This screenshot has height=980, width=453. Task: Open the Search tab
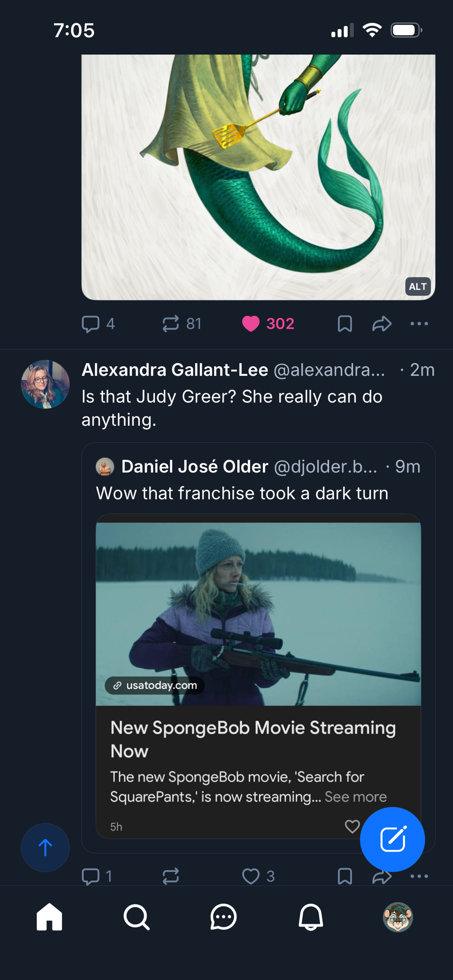coord(136,917)
